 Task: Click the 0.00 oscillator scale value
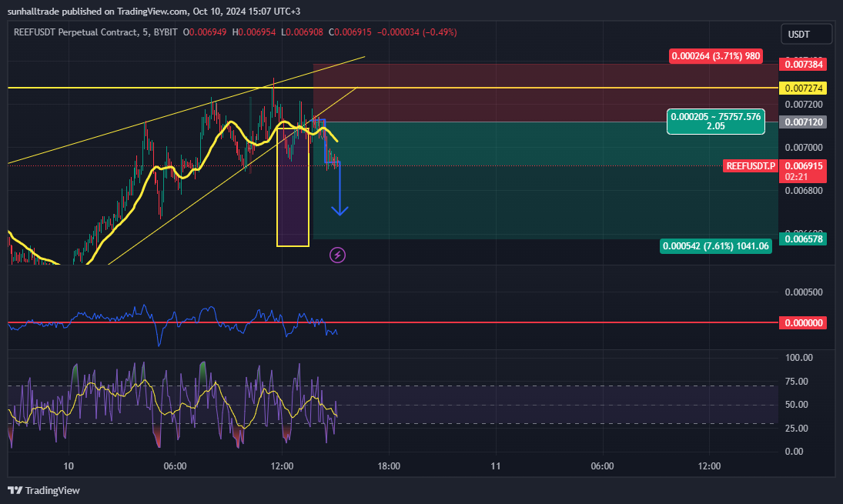click(794, 452)
